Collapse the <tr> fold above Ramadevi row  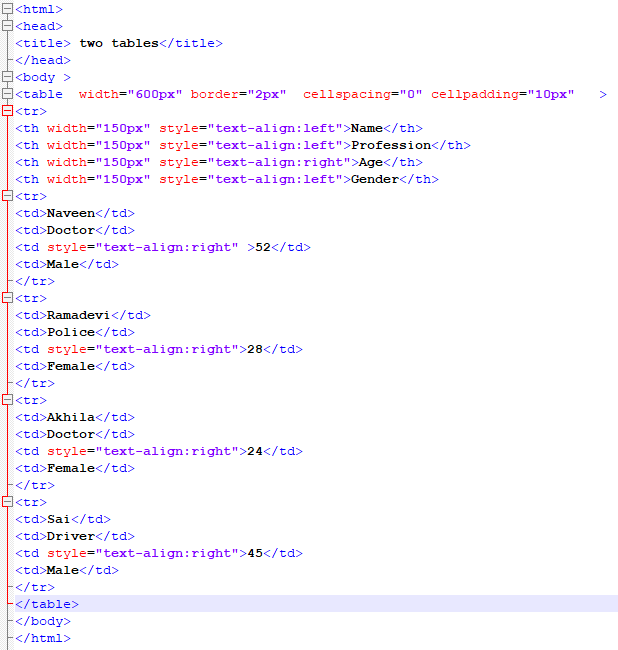click(x=7, y=297)
